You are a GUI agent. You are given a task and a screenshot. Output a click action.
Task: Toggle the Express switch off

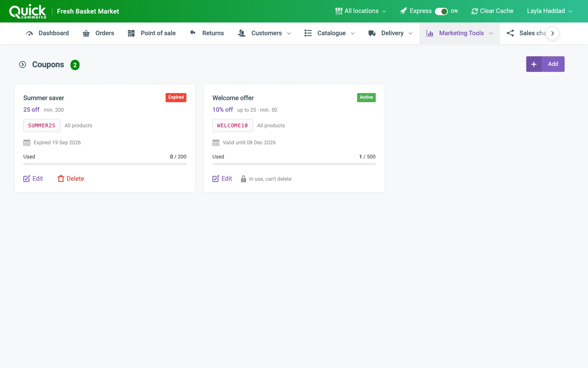pos(441,11)
